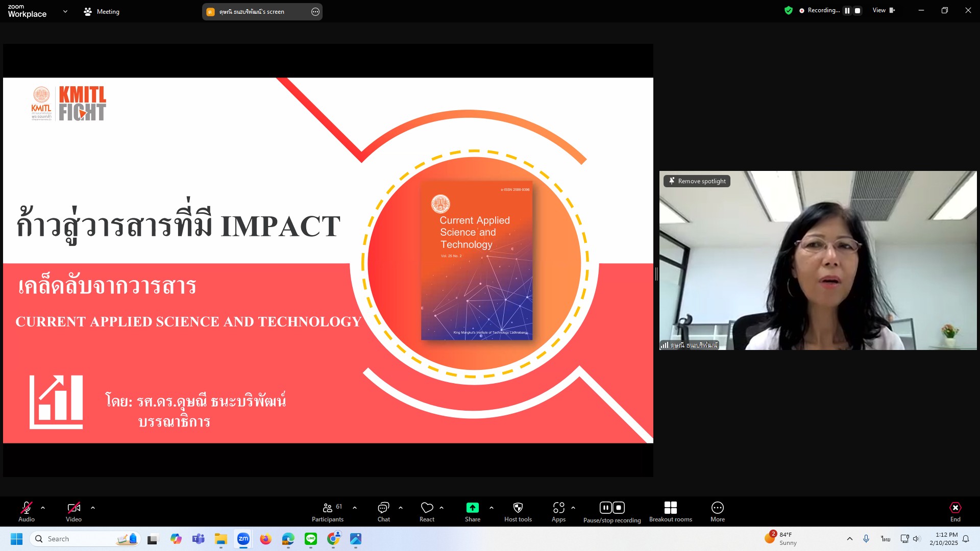Open the shared screen options ellipsis
This screenshot has width=980, height=551.
click(x=315, y=12)
